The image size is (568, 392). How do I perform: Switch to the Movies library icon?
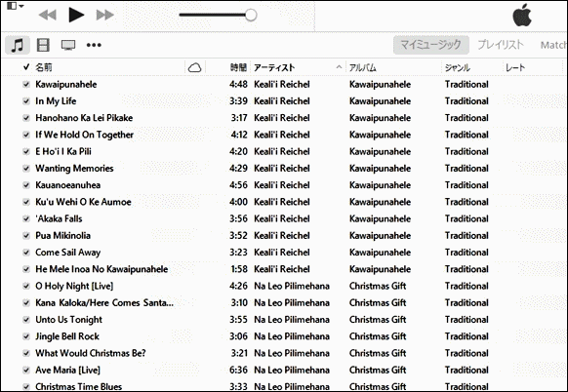[x=43, y=45]
